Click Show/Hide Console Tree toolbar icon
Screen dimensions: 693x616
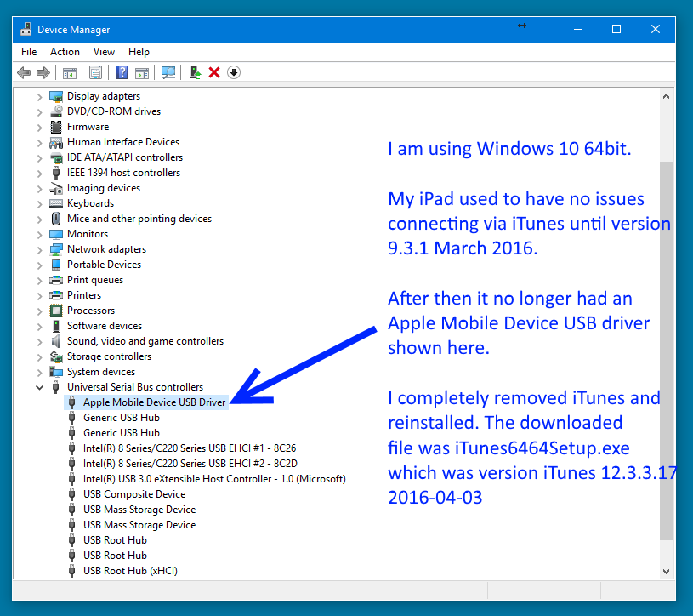click(70, 73)
